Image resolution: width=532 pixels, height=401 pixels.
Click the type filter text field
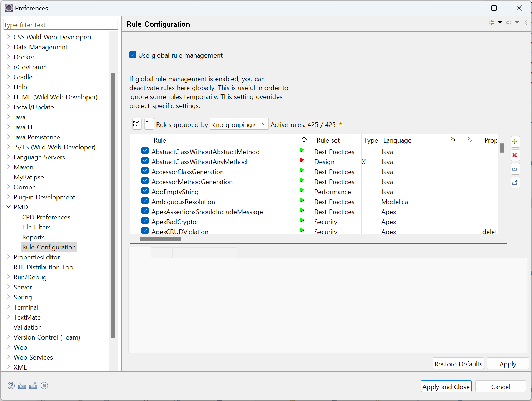coord(60,25)
